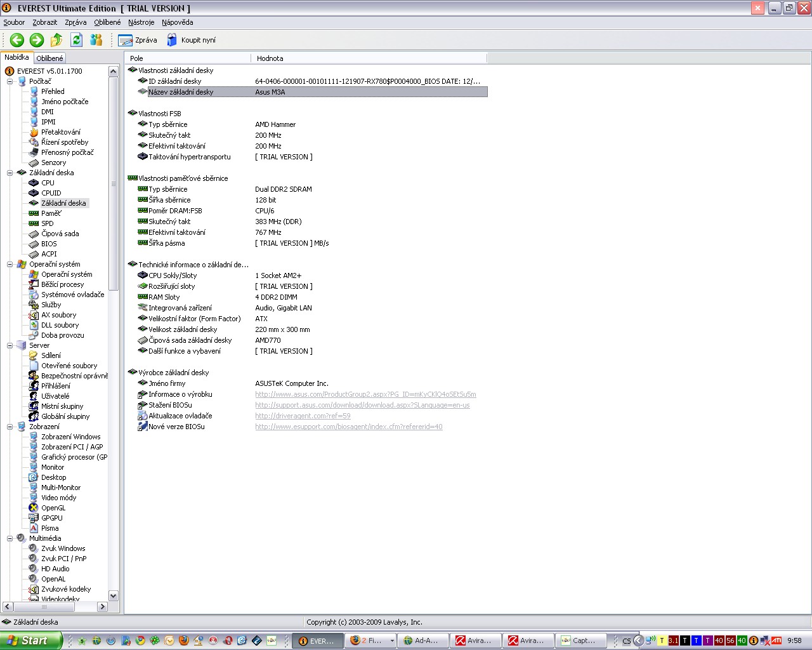Click the Windows Start button

pyautogui.click(x=30, y=640)
